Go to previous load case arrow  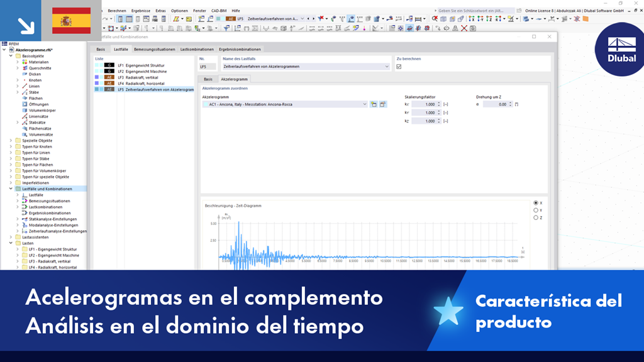308,19
